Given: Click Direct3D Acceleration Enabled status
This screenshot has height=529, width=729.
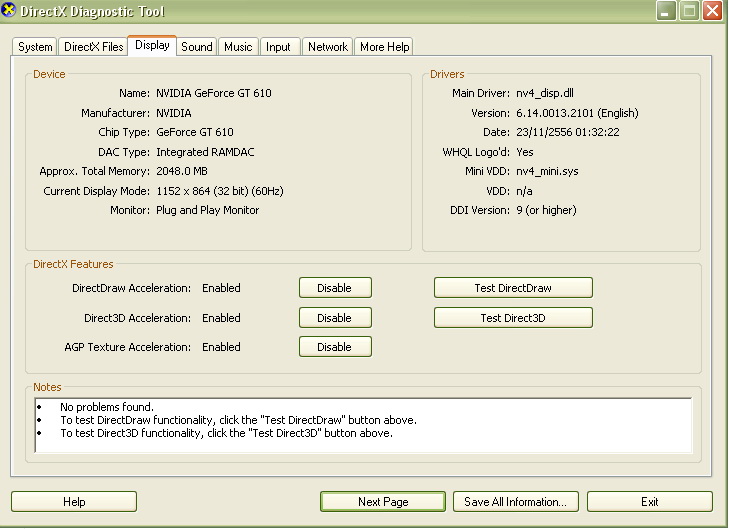Looking at the screenshot, I should 221,318.
